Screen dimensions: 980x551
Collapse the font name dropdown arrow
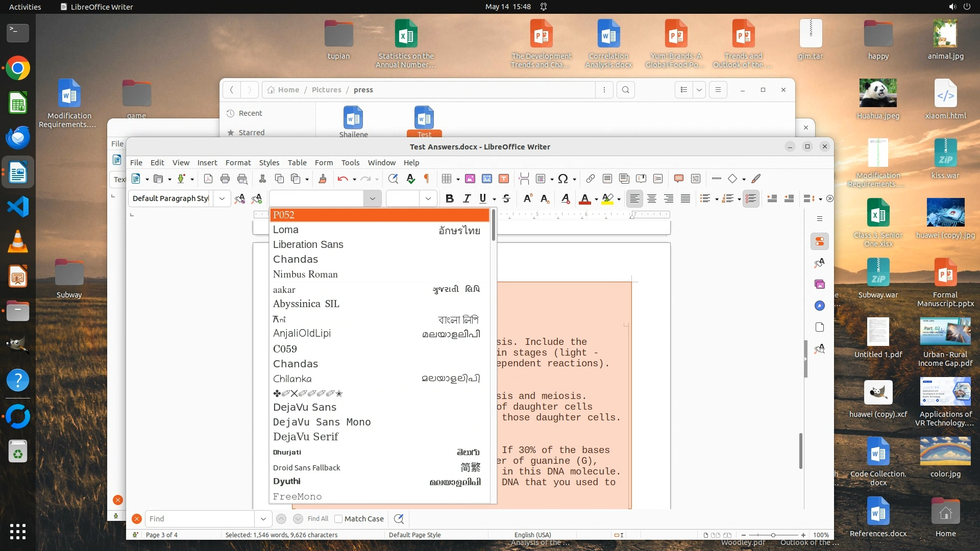pos(372,198)
